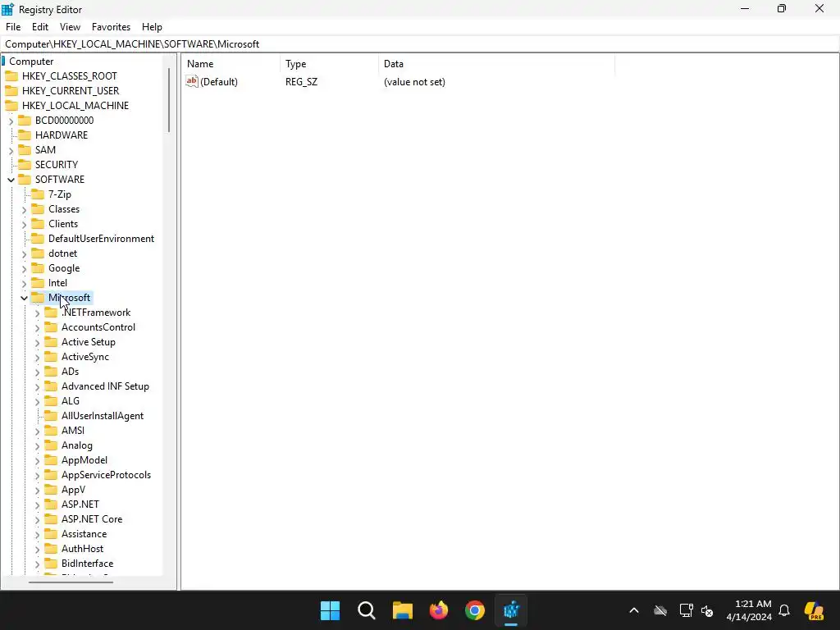Image resolution: width=840 pixels, height=630 pixels.
Task: Collapse the SOFTWARE key
Action: [11, 180]
